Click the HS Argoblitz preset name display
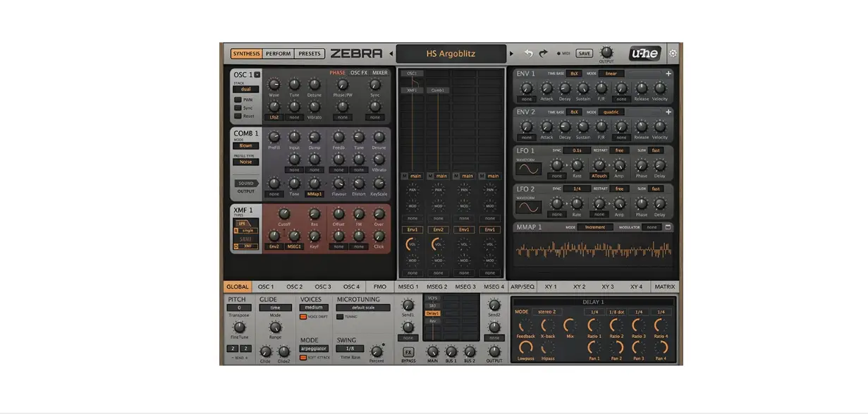868x415 pixels. pyautogui.click(x=451, y=54)
